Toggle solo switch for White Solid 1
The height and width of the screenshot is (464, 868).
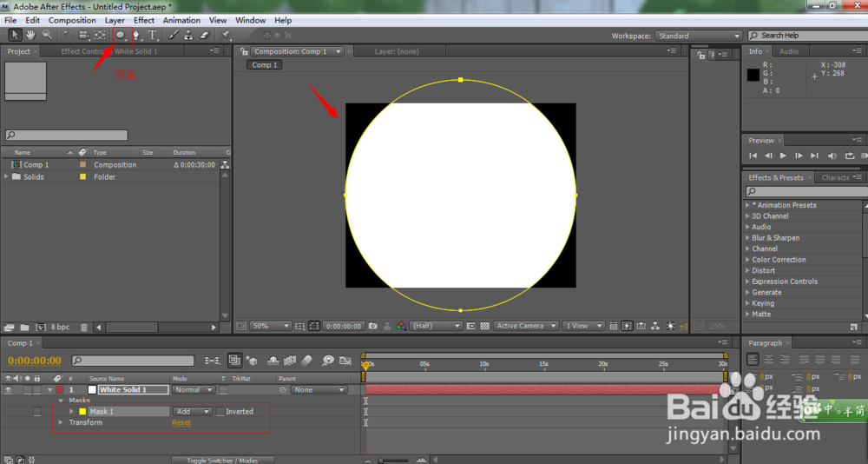click(27, 390)
